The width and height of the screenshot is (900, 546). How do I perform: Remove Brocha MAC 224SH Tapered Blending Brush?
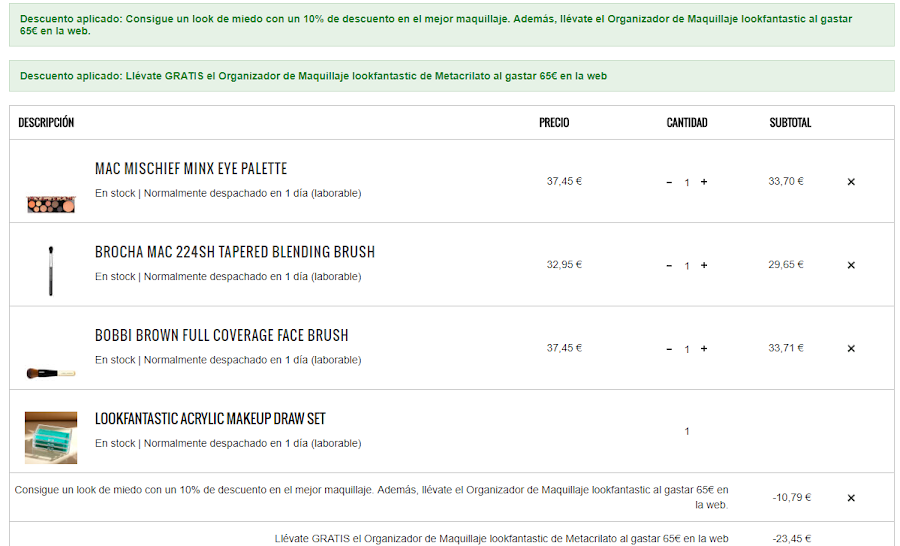(851, 265)
